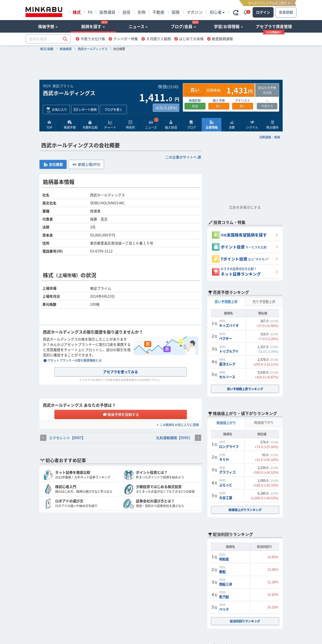Open the テンバガー特集 shortcut link

123,39
